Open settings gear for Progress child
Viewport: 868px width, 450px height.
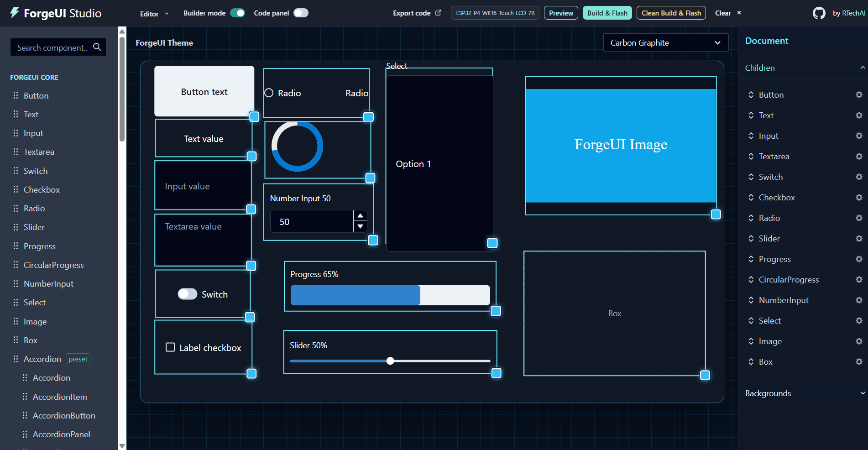click(x=859, y=259)
